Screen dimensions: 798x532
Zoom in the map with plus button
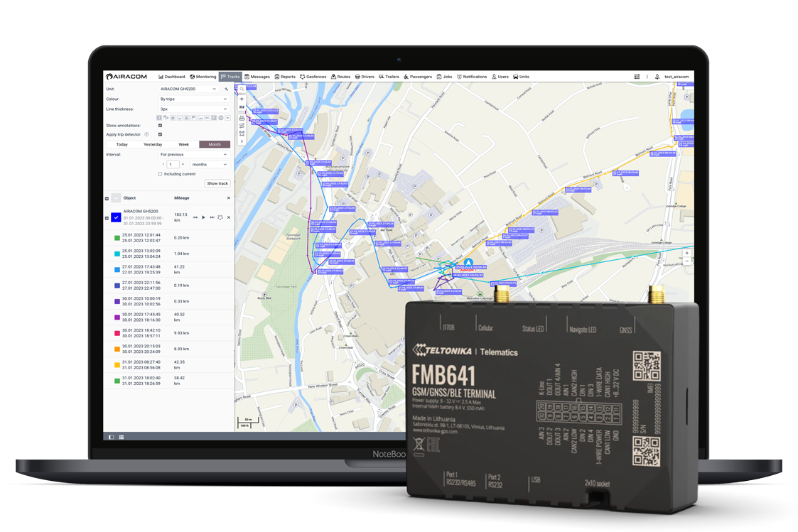[x=686, y=253]
